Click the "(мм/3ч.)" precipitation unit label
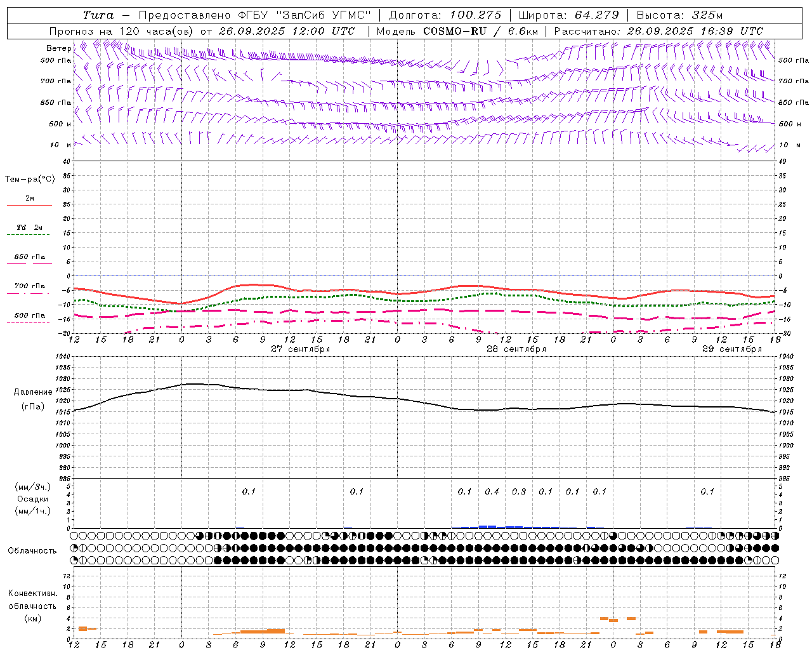This screenshot has height=650, width=812. tap(33, 487)
